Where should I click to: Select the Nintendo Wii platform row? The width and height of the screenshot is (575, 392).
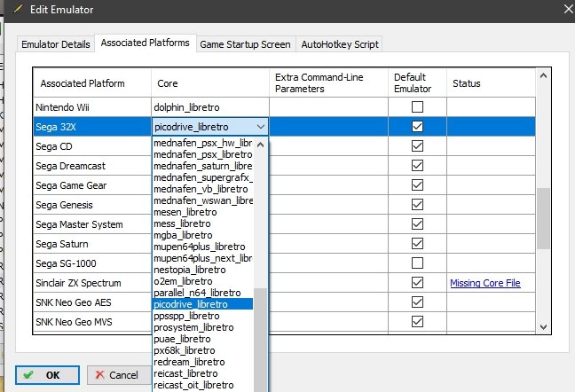click(x=92, y=107)
